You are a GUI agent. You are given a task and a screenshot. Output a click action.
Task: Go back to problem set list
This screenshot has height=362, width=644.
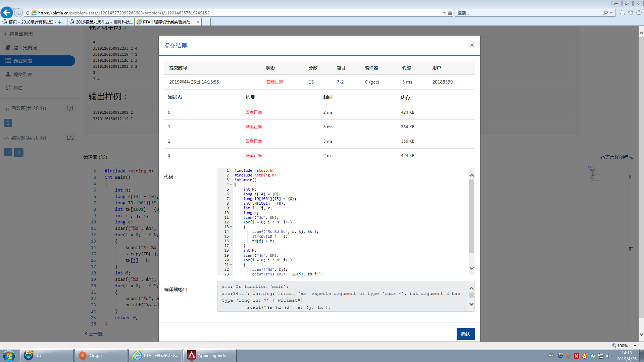coord(18,34)
